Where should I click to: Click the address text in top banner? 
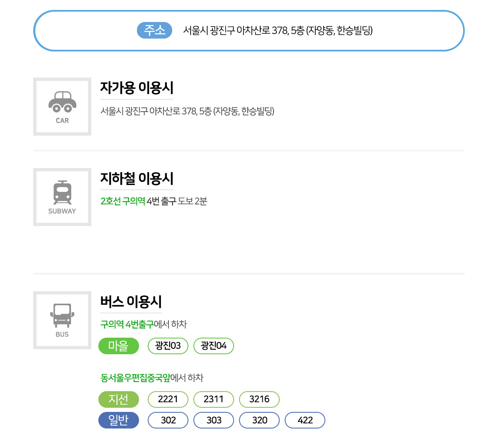tap(278, 30)
